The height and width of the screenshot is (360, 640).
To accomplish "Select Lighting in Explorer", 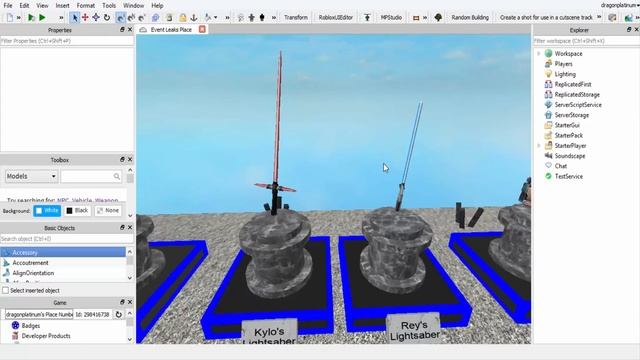I will pyautogui.click(x=565, y=74).
